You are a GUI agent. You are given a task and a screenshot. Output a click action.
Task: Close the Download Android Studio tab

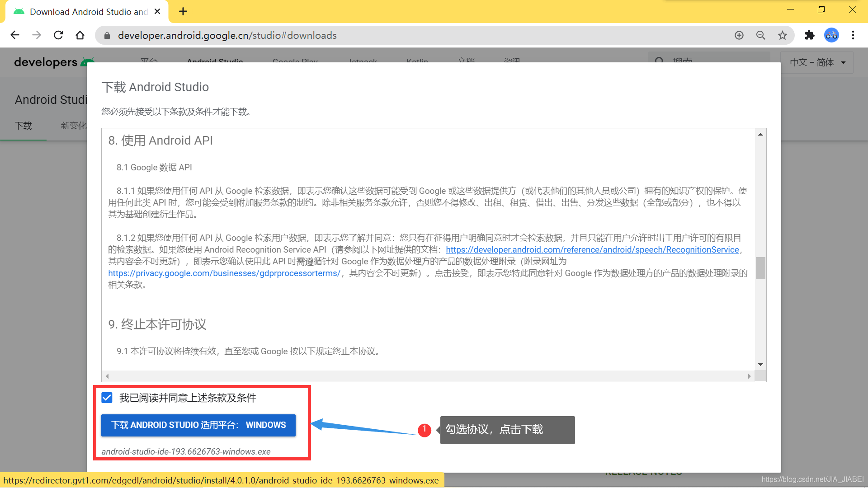coord(157,12)
